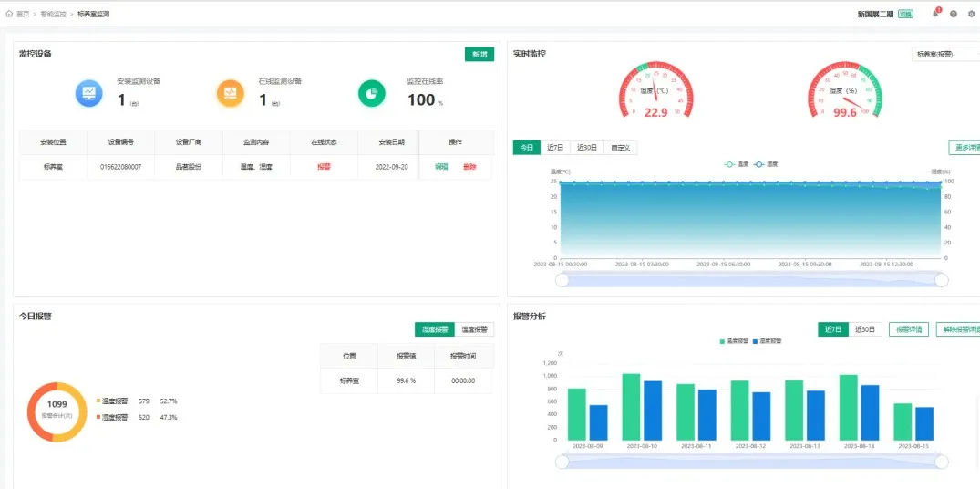Click the home icon in the breadcrumb
The image size is (980, 489).
(9, 14)
